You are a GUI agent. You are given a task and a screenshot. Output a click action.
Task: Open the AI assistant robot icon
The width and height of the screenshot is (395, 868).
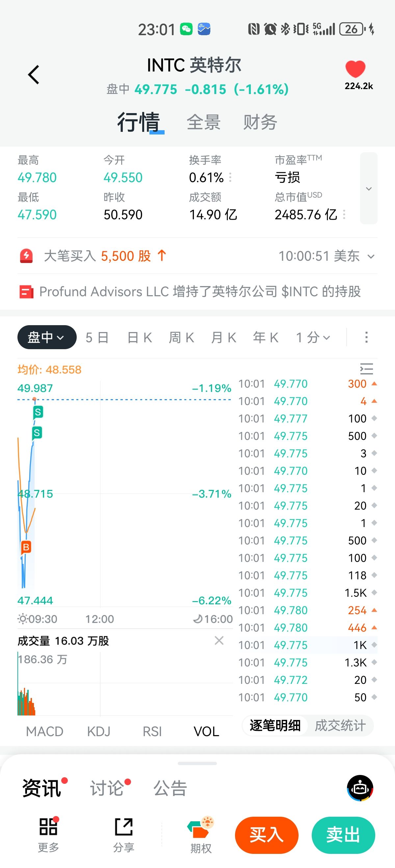[360, 788]
